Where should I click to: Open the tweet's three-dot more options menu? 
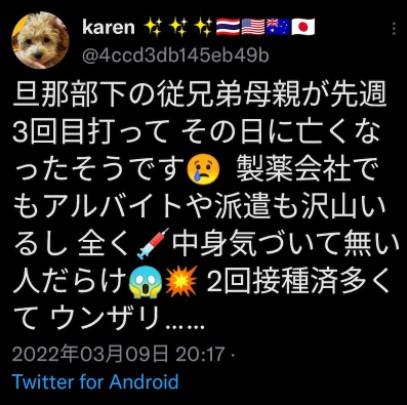[394, 29]
